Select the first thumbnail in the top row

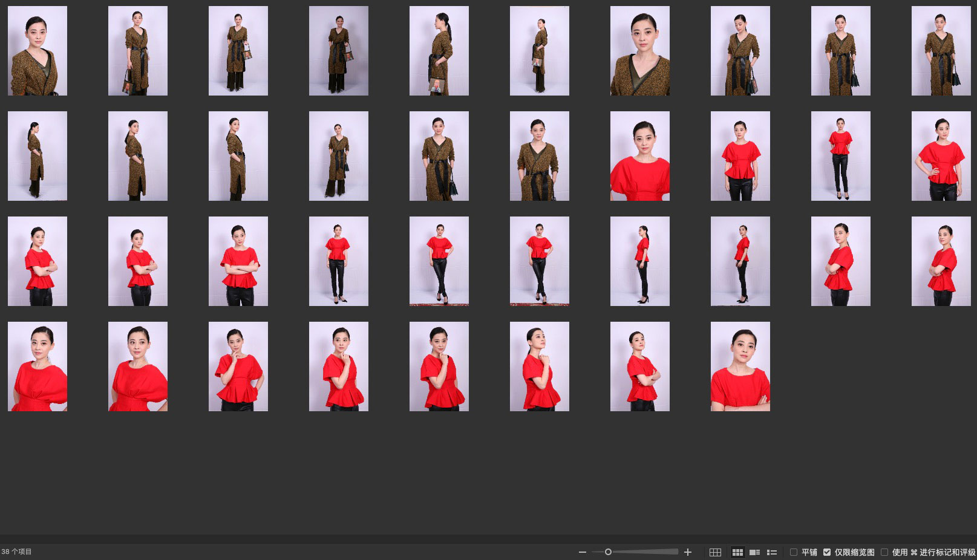click(38, 51)
